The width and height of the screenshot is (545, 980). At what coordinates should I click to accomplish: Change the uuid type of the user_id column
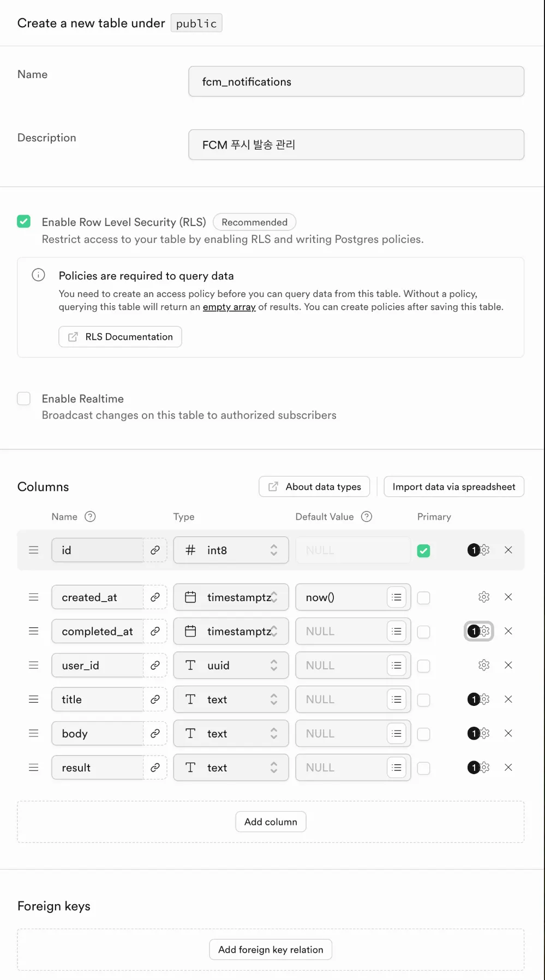click(x=231, y=666)
